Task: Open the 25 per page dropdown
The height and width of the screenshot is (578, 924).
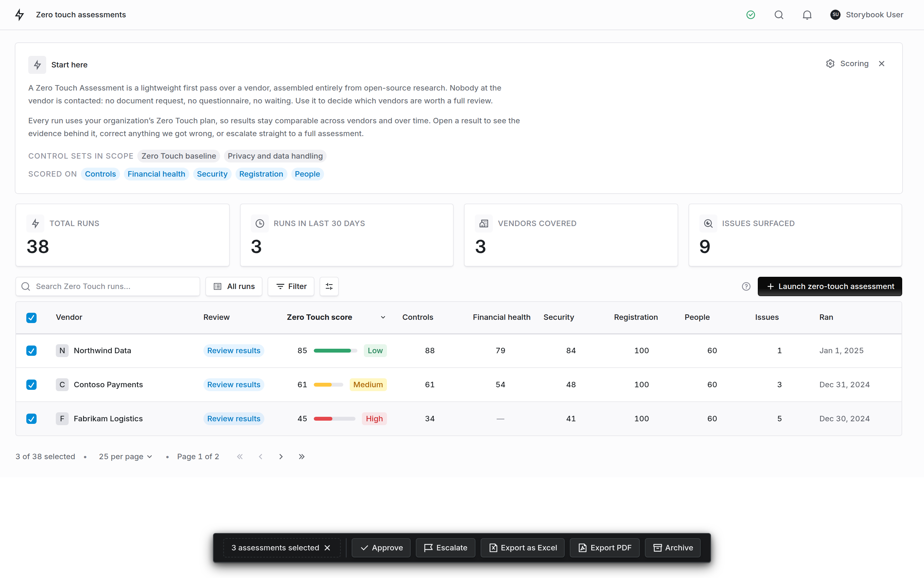Action: click(x=126, y=456)
